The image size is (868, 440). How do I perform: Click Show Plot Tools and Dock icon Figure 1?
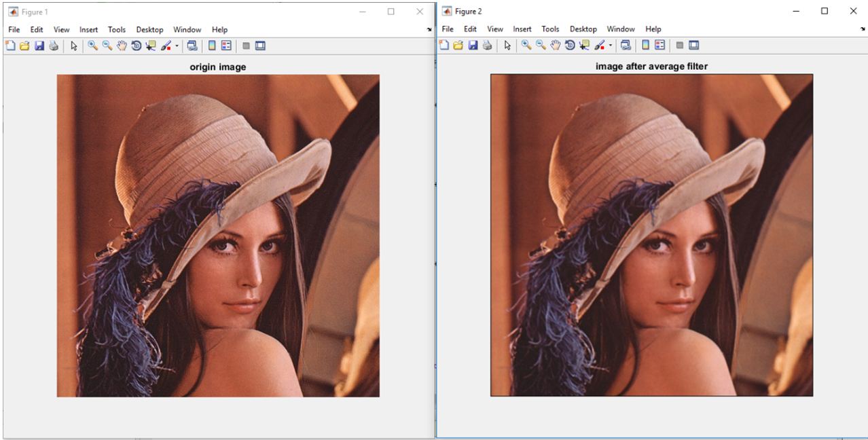(260, 45)
